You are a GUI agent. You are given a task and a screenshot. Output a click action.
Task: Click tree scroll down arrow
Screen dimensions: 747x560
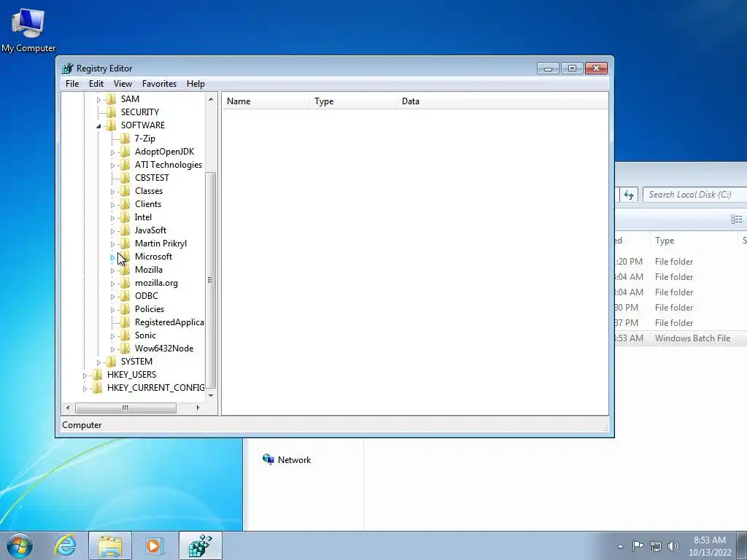pos(211,396)
